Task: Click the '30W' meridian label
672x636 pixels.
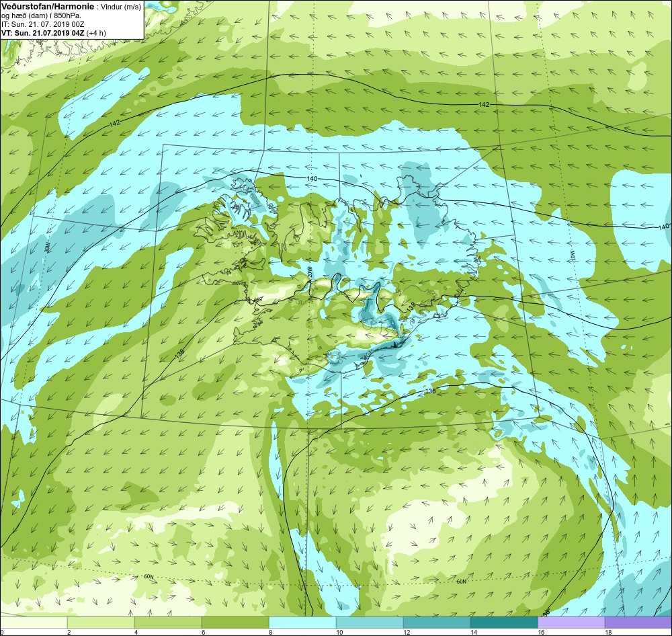Action: coord(47,247)
